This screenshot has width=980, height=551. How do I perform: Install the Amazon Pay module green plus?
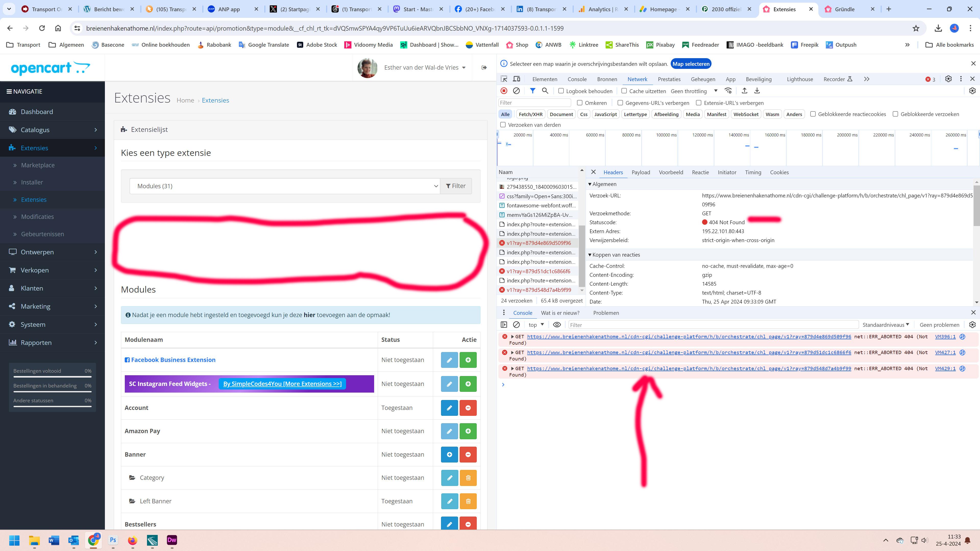tap(468, 431)
